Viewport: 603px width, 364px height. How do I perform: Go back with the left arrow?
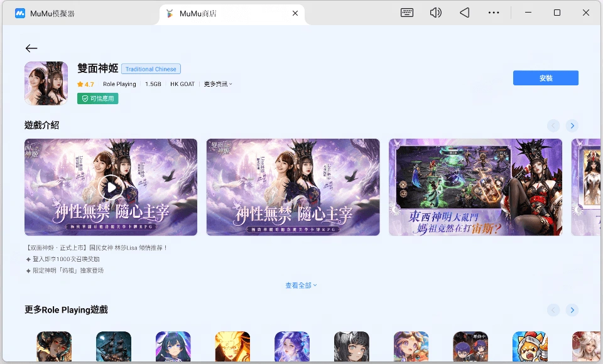31,48
